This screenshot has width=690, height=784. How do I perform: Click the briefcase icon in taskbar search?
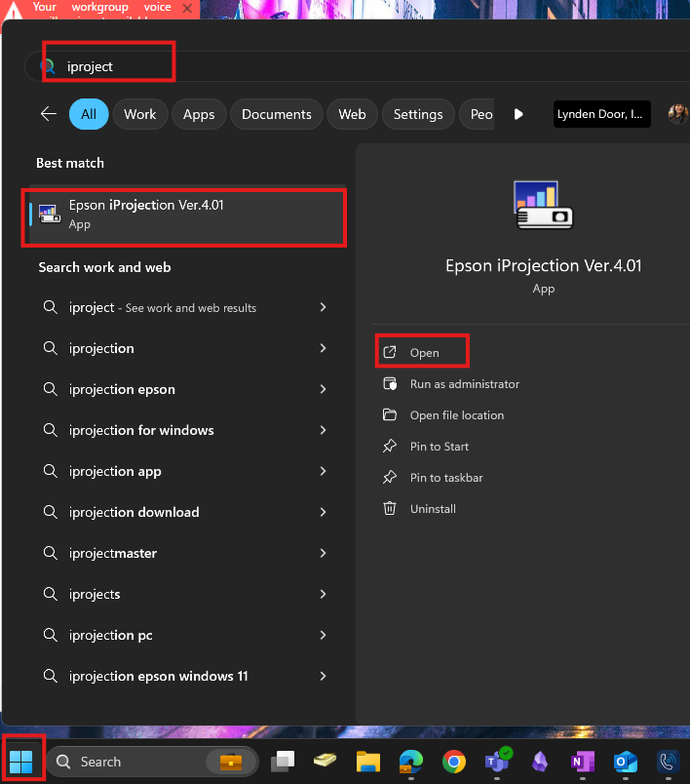tap(231, 762)
